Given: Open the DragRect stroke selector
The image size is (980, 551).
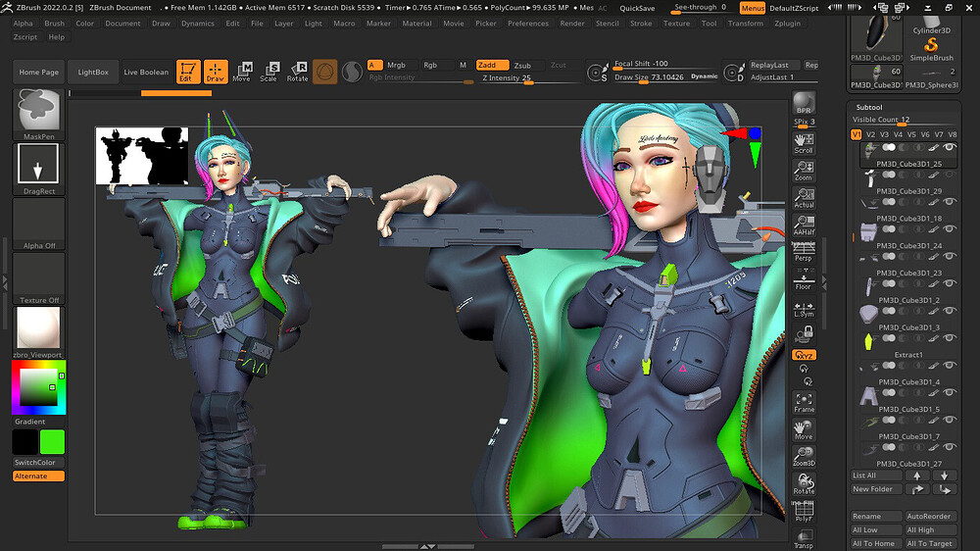Looking at the screenshot, I should pos(39,169).
